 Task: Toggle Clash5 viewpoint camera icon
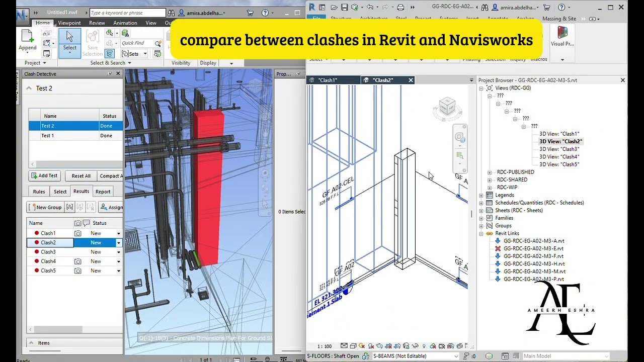point(78,270)
